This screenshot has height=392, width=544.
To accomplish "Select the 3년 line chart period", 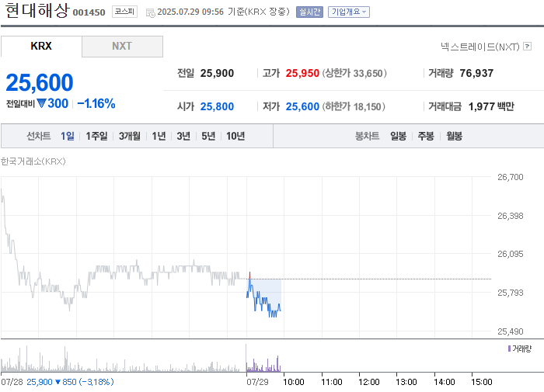I will point(183,136).
